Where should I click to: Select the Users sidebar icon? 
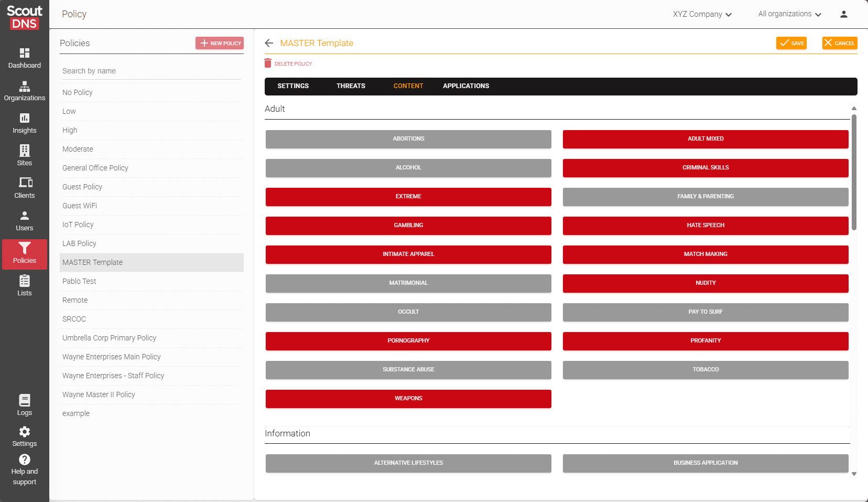click(x=24, y=220)
